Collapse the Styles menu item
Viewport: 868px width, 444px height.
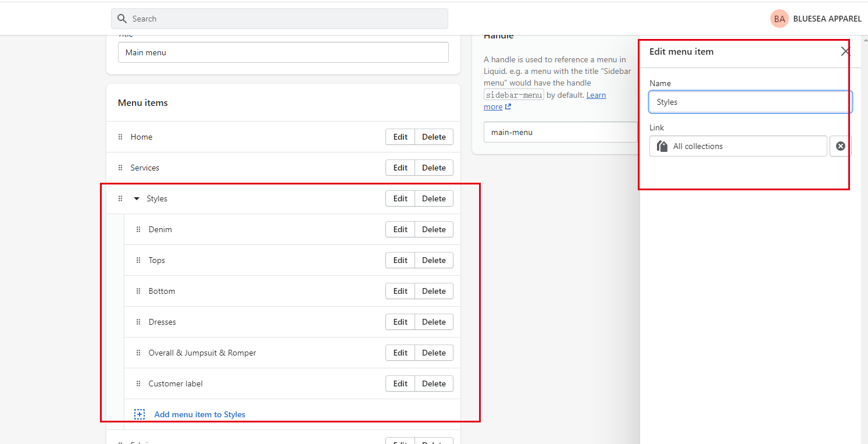click(137, 198)
